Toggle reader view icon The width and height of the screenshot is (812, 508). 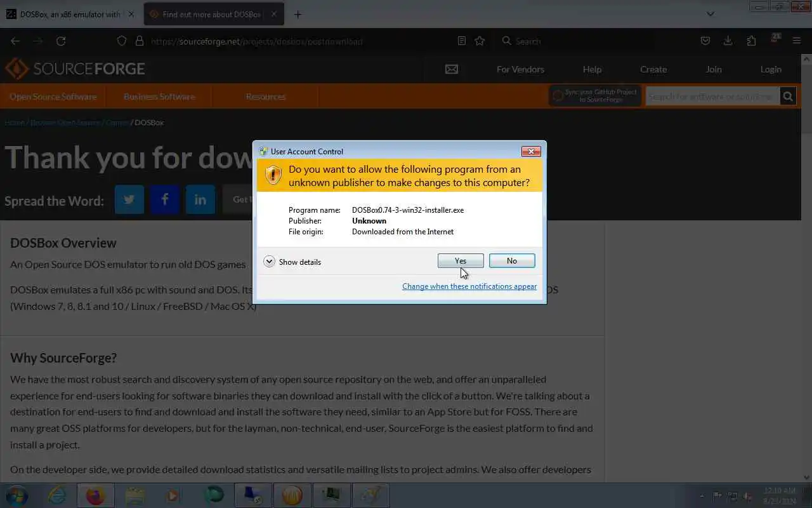[462, 41]
